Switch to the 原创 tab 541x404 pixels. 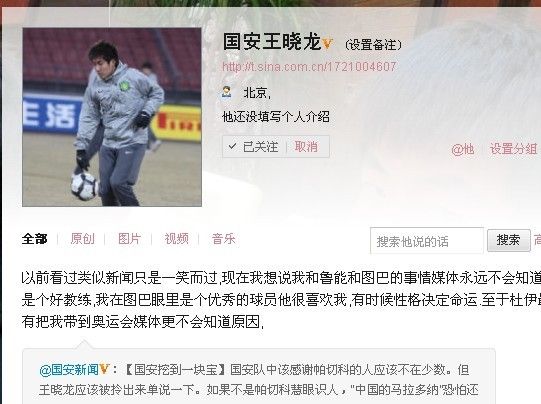point(82,238)
